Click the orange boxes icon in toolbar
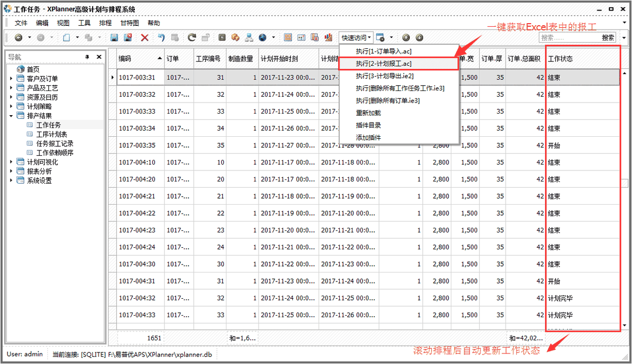 235,37
